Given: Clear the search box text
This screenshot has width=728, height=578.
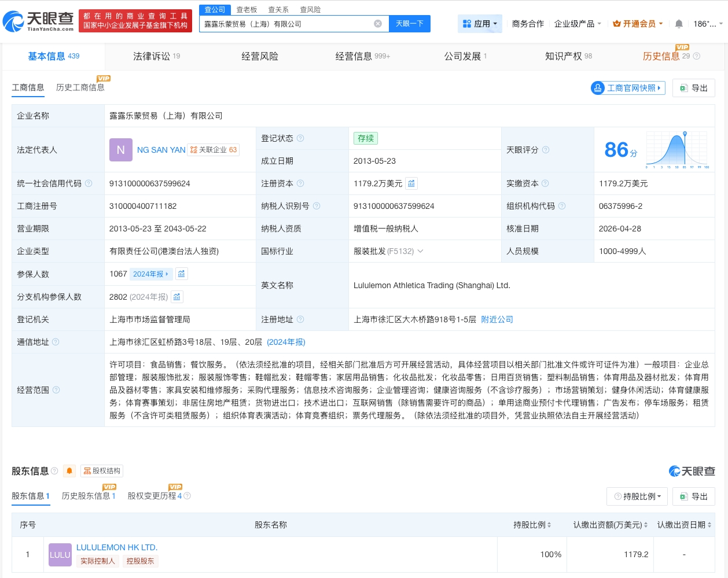Looking at the screenshot, I should click(378, 24).
